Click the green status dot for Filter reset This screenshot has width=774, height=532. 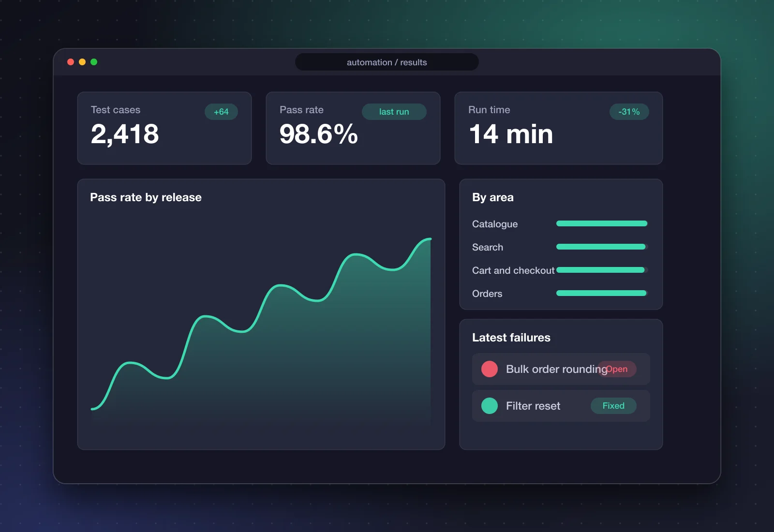coord(490,406)
